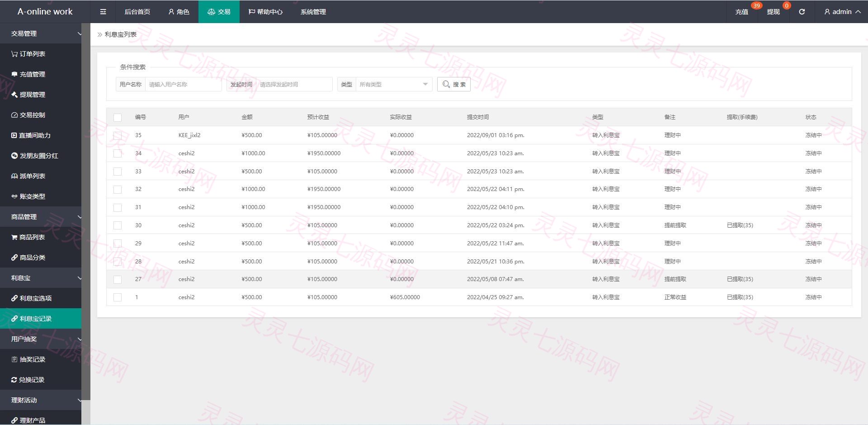Open the 角色 top menu

tap(179, 12)
